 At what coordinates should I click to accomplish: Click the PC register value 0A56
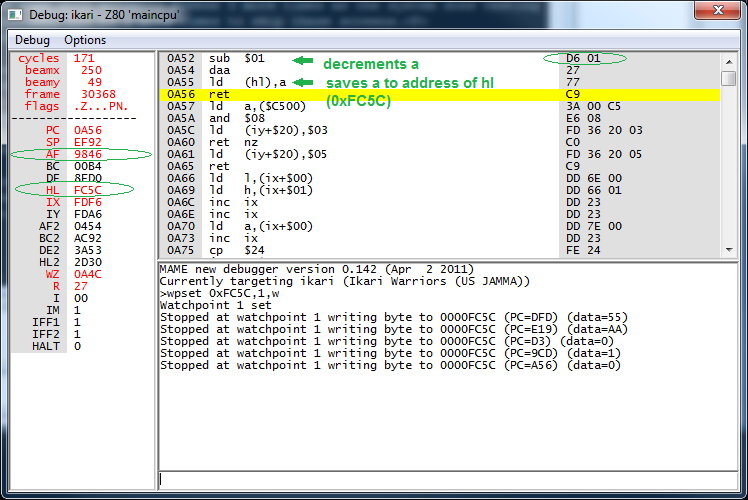(x=88, y=130)
